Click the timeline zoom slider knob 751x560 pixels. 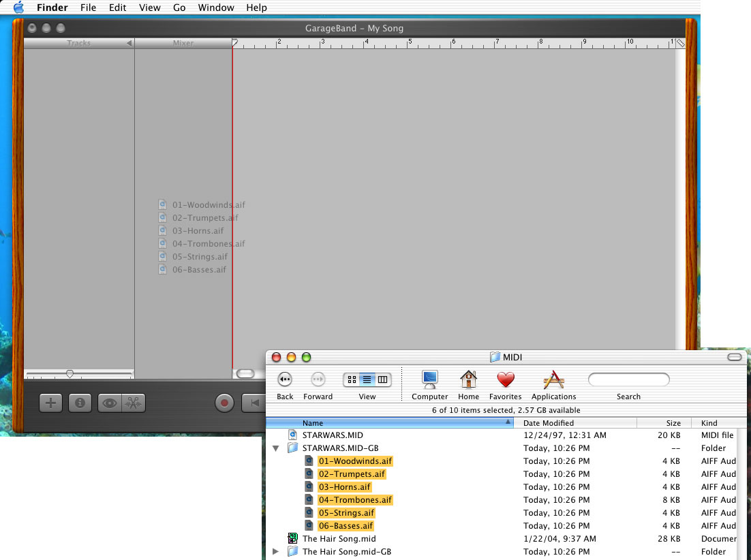(70, 373)
